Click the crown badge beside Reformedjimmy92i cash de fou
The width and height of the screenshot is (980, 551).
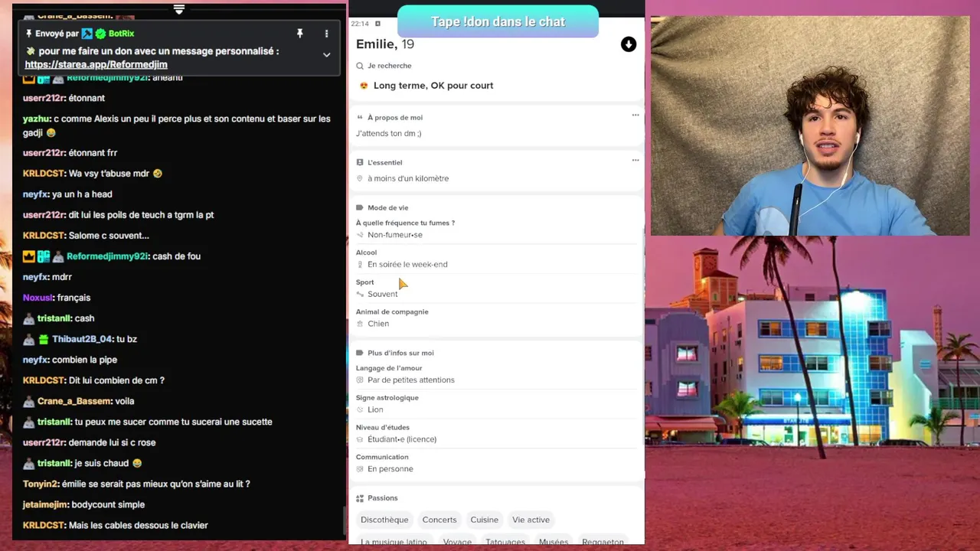click(28, 256)
